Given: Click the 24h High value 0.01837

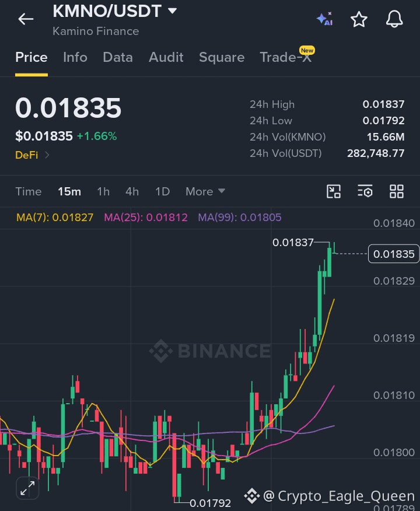Looking at the screenshot, I should (383, 104).
